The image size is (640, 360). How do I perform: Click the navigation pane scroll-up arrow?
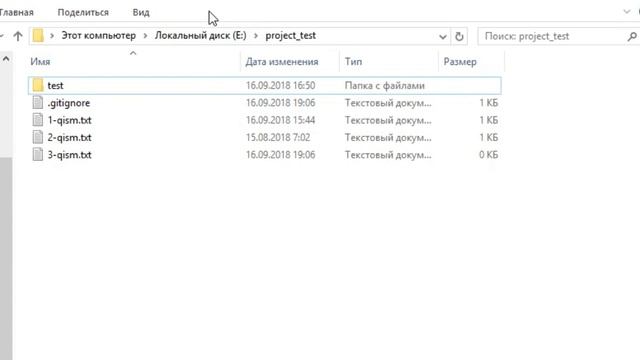[x=6, y=59]
